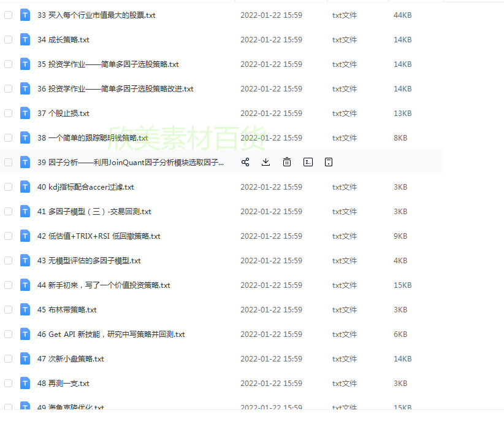Viewport: 504px width, 421px height.
Task: Click file icon of 40 kdj指标配合accer过滤.txt
Action: pyautogui.click(x=25, y=187)
